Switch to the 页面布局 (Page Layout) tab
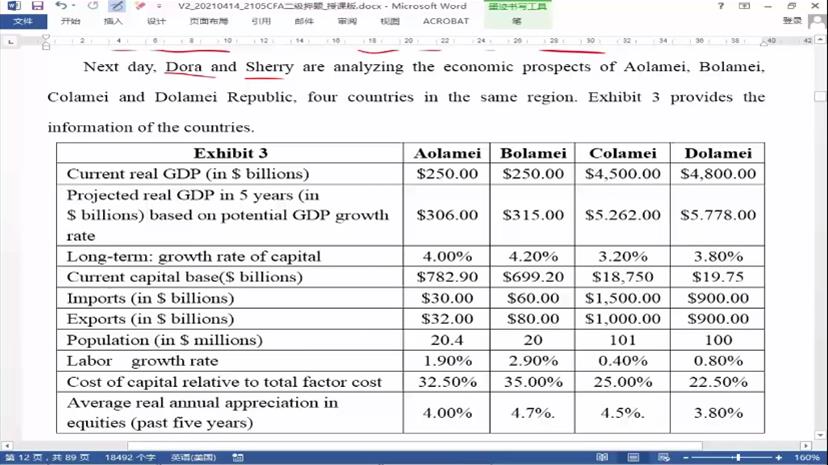828x465 pixels. [x=209, y=21]
